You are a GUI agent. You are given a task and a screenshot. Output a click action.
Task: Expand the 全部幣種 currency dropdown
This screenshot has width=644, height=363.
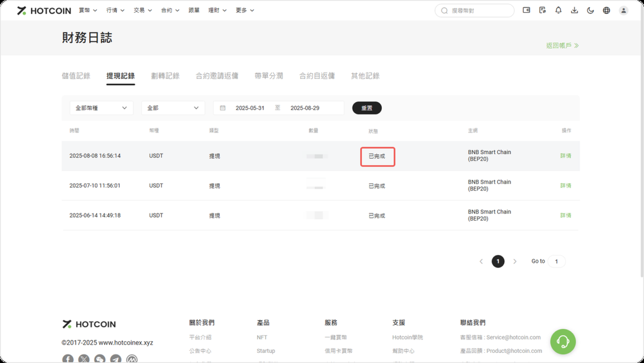click(x=101, y=108)
